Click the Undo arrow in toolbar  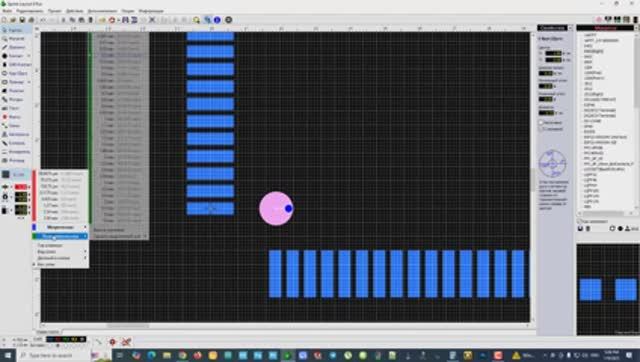[x=43, y=20]
